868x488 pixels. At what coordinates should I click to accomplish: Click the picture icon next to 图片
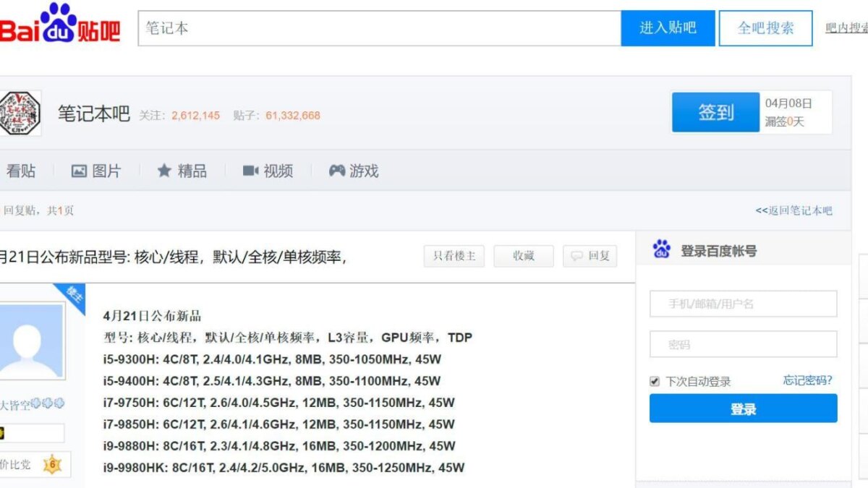pos(80,171)
